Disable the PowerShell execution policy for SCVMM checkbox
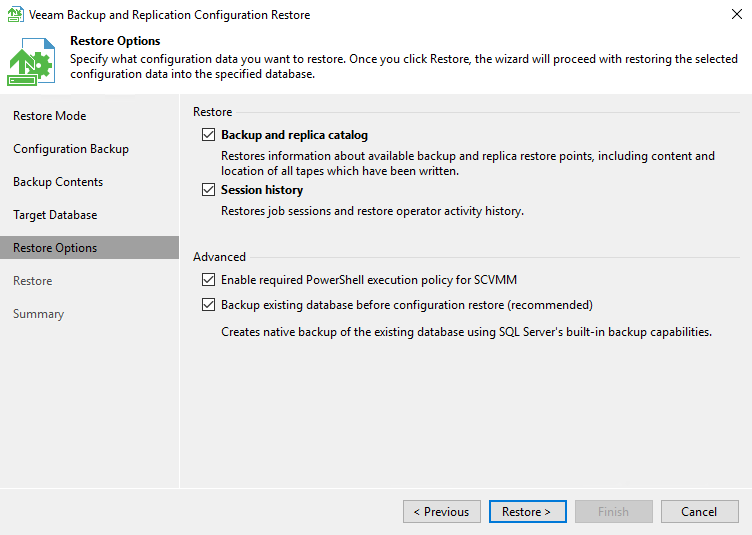The width and height of the screenshot is (752, 535). click(x=208, y=280)
